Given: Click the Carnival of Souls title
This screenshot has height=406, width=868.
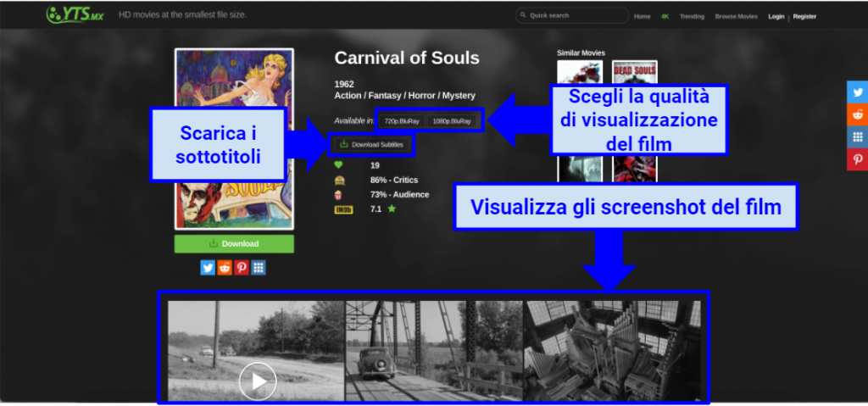Looking at the screenshot, I should tap(407, 58).
